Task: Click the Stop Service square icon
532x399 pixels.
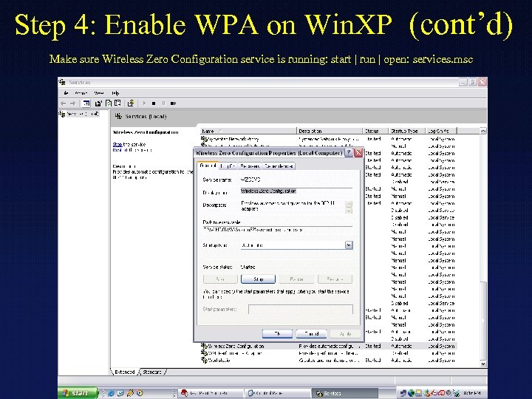Action: [154, 103]
